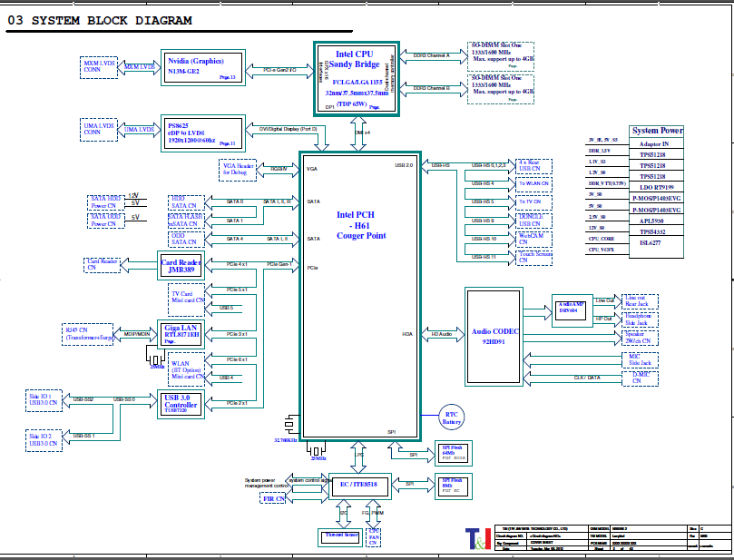Select the USB 3.0 Controller block

181,404
